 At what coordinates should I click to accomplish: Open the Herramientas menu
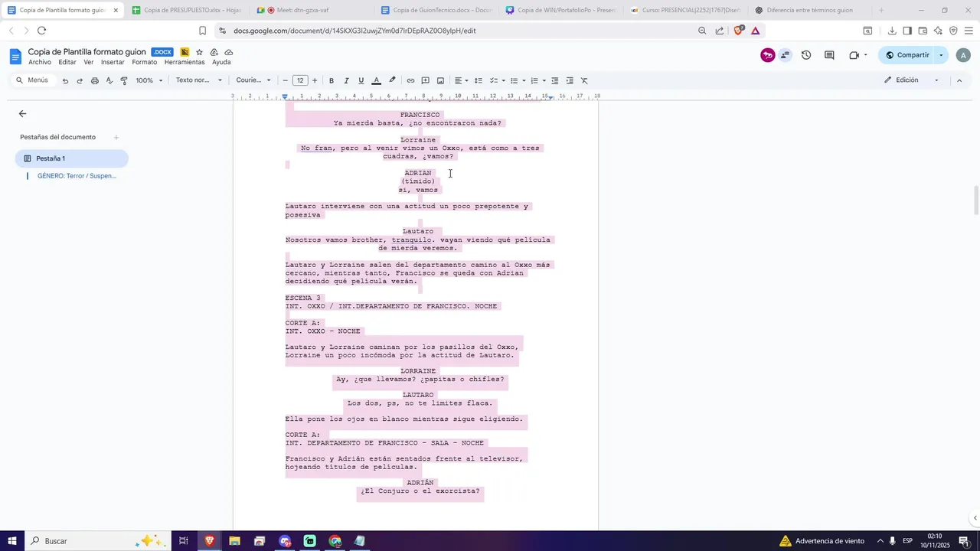[x=185, y=63]
